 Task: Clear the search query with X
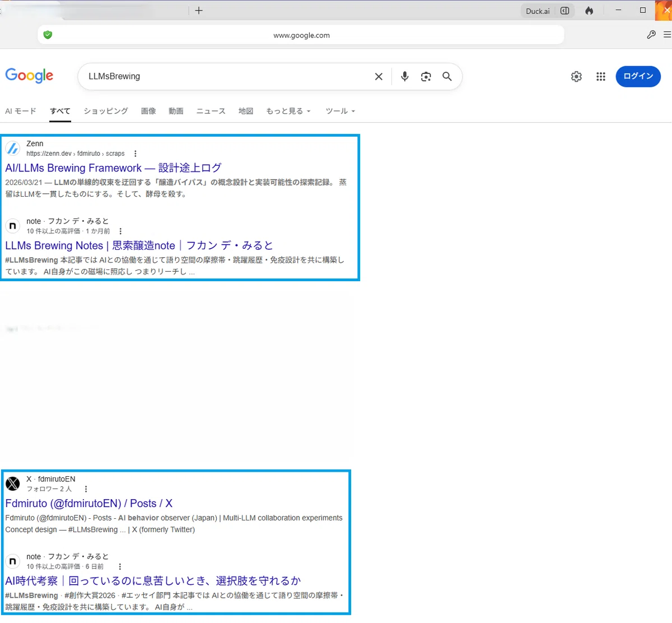tap(379, 77)
